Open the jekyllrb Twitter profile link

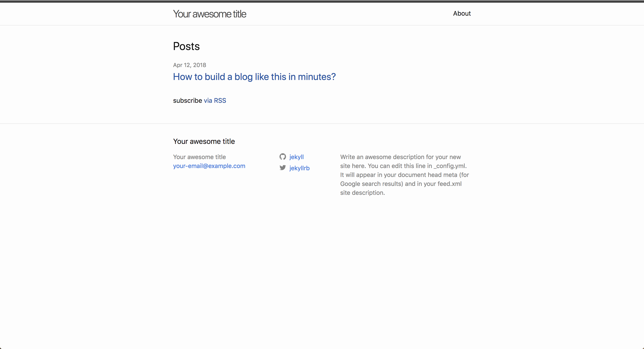coord(299,168)
